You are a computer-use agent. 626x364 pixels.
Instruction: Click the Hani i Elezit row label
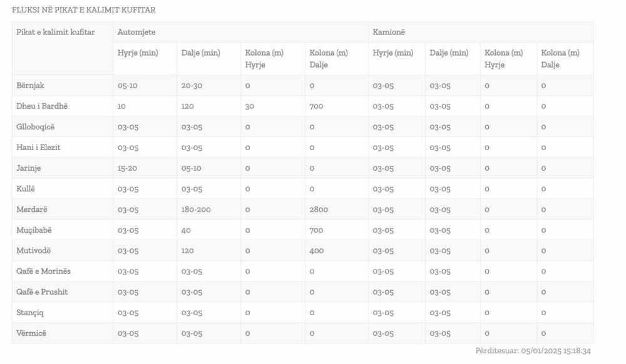[x=38, y=148]
